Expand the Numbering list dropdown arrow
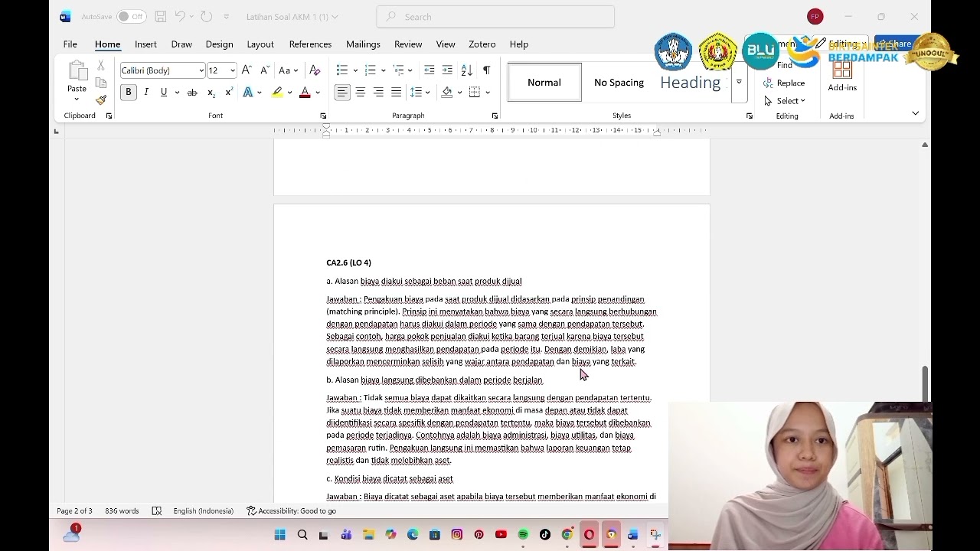The image size is (980, 551). click(384, 70)
